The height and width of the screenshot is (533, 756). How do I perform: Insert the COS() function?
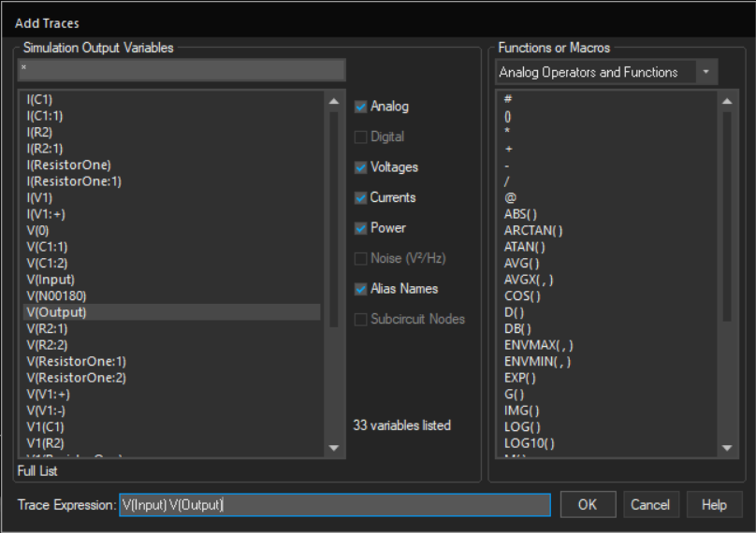click(x=522, y=295)
